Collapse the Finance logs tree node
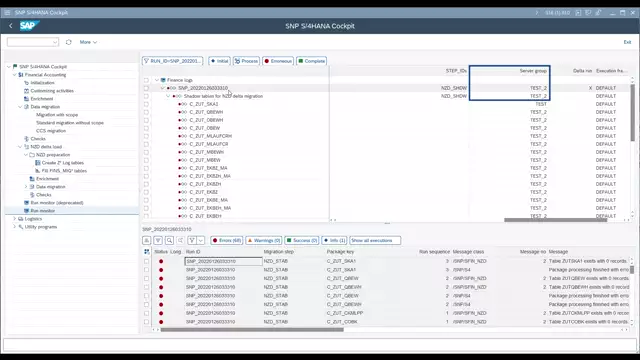 pos(157,80)
